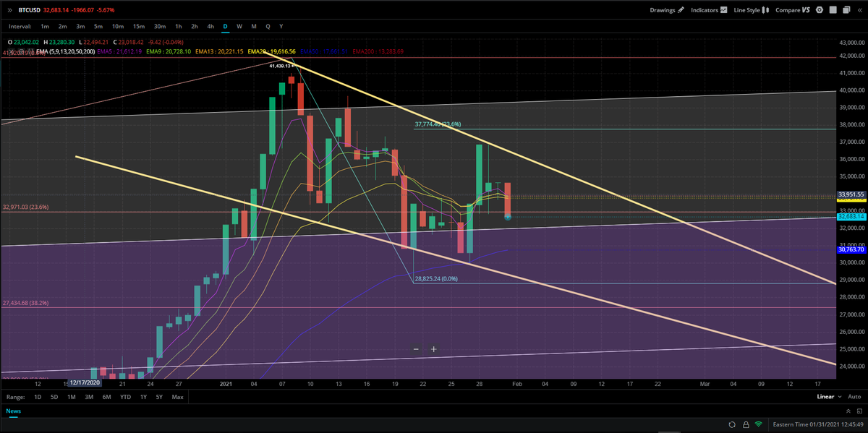This screenshot has width=868, height=433.
Task: Select the weekly W interval
Action: [x=239, y=26]
